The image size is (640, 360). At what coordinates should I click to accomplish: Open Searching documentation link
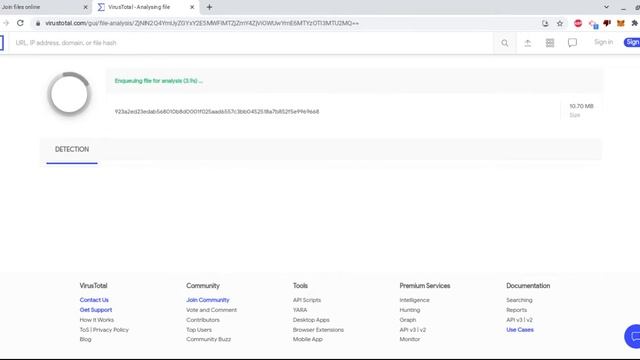coord(519,300)
